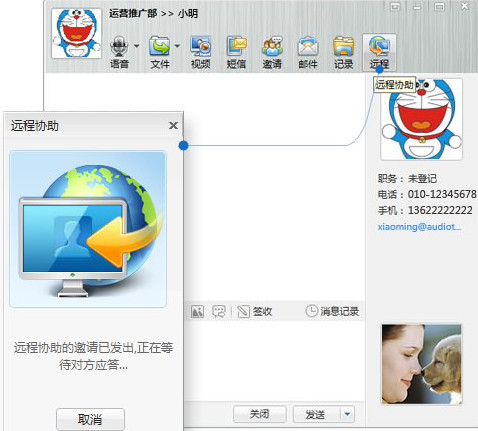The image size is (478, 431).
Task: Click the 关闭 button
Action: (260, 414)
